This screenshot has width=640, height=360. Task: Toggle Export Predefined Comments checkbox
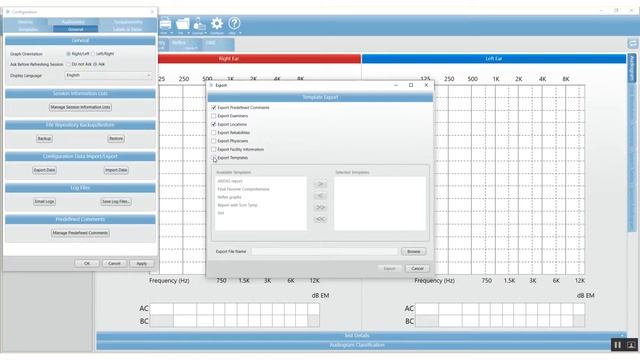click(213, 107)
